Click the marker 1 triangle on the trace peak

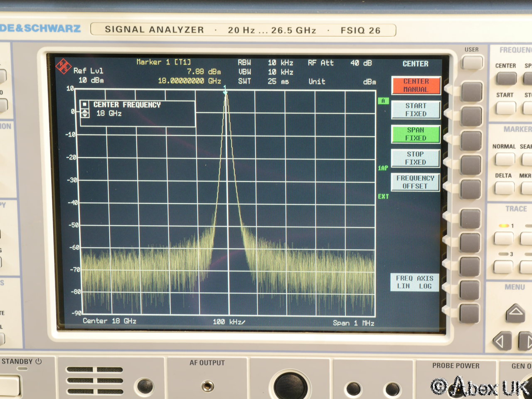click(225, 92)
